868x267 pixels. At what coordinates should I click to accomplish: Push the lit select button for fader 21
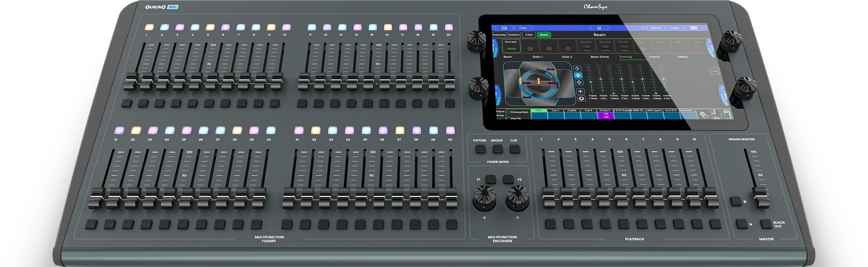pos(119,130)
